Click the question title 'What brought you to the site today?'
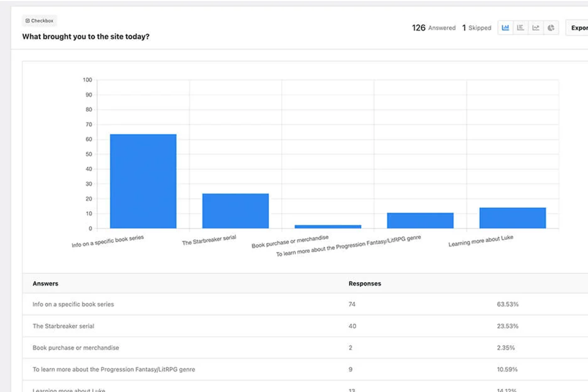The width and height of the screenshot is (588, 392). 86,37
